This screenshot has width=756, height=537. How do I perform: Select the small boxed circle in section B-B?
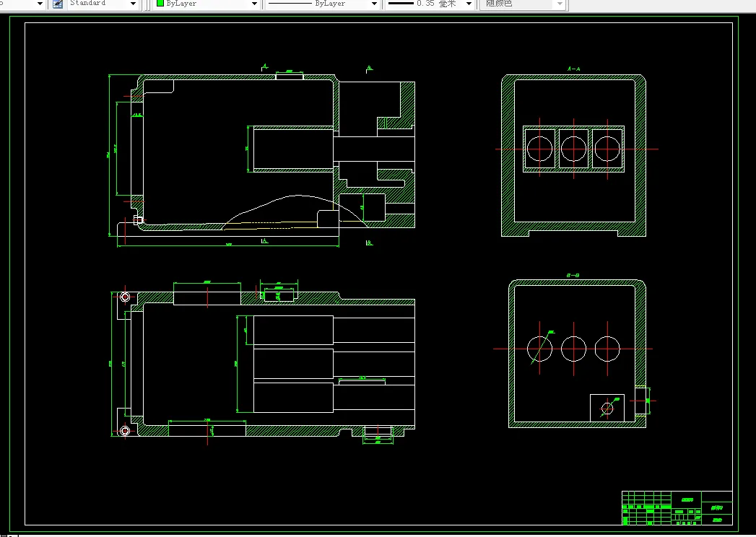[x=607, y=409]
